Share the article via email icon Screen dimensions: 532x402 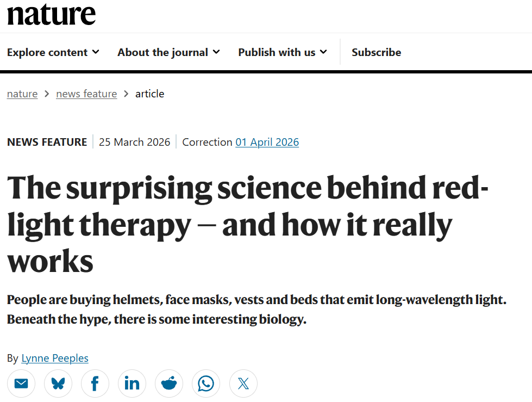pyautogui.click(x=21, y=384)
